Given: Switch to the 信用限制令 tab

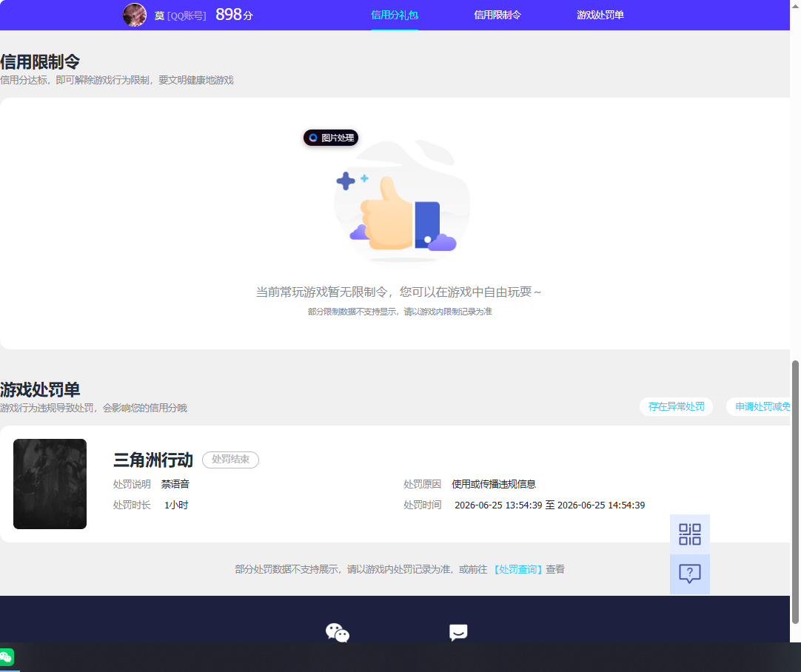Looking at the screenshot, I should click(497, 15).
